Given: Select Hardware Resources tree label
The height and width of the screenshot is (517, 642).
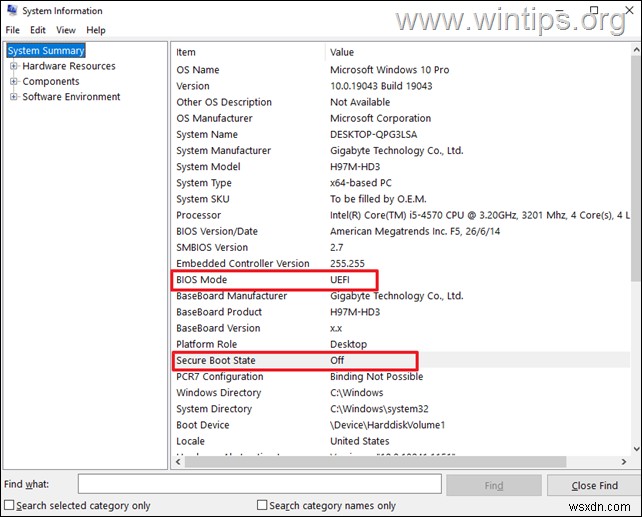Looking at the screenshot, I should point(69,66).
